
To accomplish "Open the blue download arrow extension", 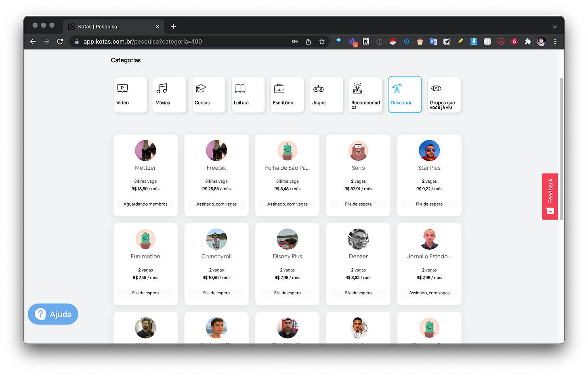I will click(474, 41).
